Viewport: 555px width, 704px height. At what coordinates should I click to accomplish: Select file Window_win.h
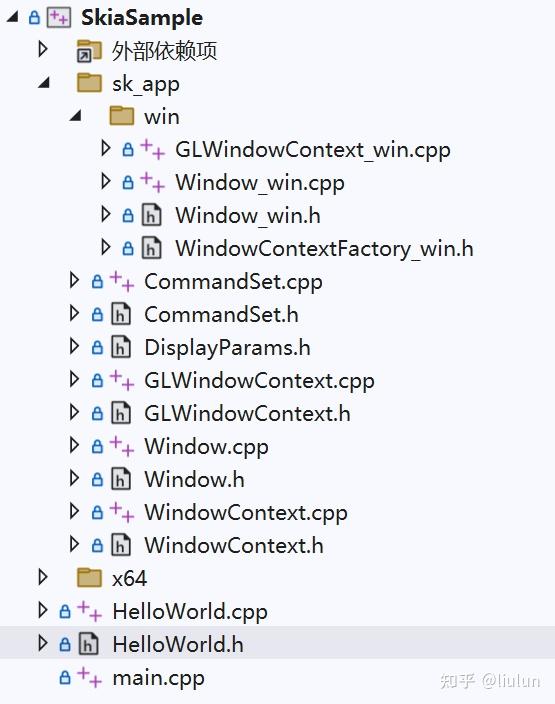pyautogui.click(x=248, y=216)
